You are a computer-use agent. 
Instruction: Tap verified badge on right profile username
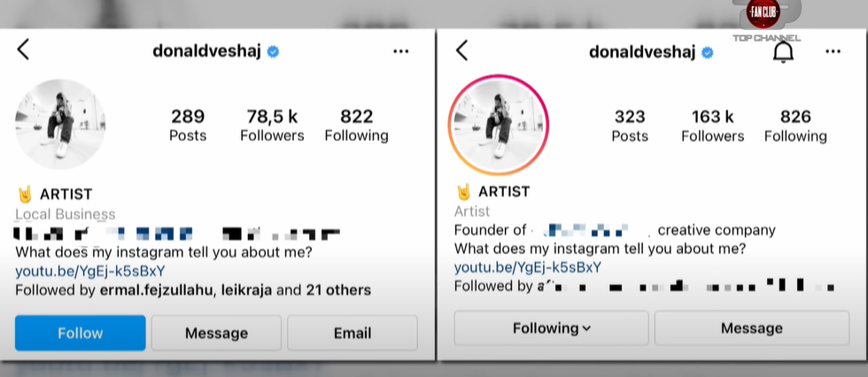pos(708,52)
